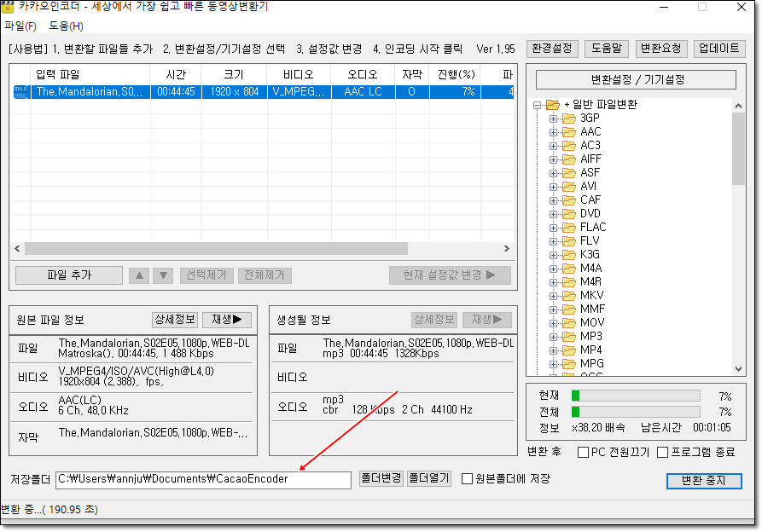The width and height of the screenshot is (762, 532).
Task: Collapse the 일반 파일변환 tree node
Action: point(537,105)
